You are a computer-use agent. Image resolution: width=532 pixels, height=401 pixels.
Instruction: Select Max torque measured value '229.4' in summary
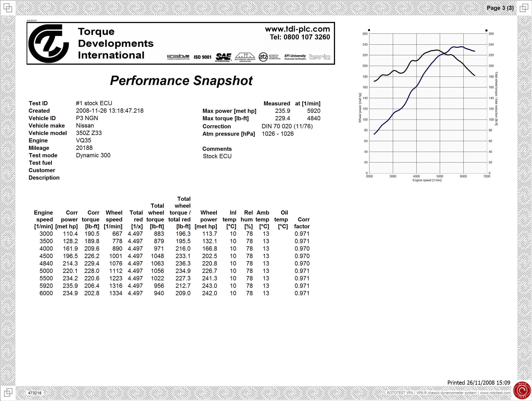(x=283, y=118)
